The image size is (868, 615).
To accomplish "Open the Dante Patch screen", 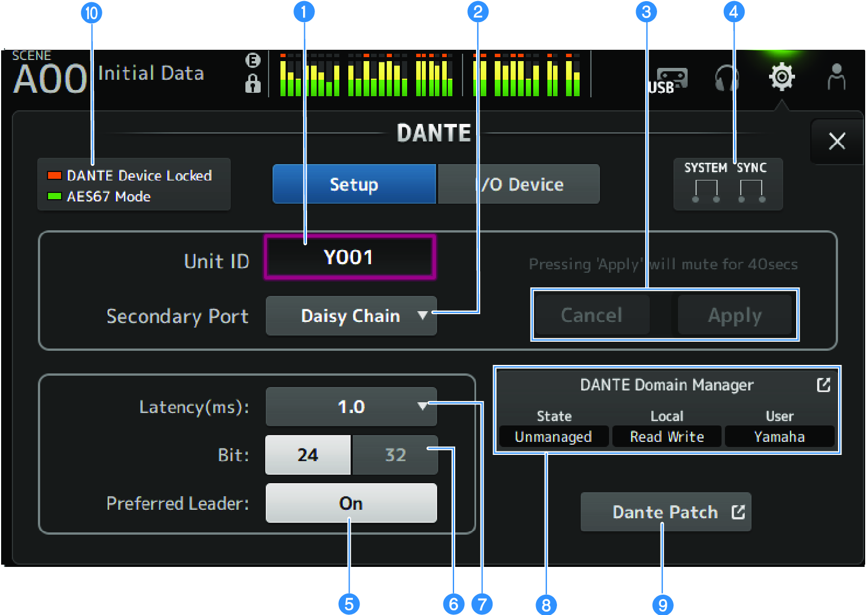I will coord(666,512).
